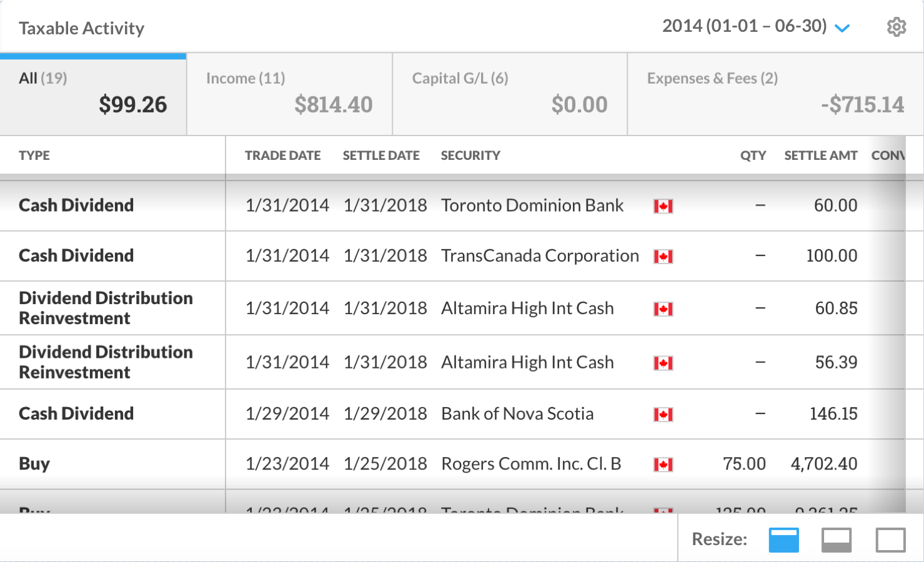The image size is (924, 562).
Task: Select the small panel resize icon
Action: 783,540
